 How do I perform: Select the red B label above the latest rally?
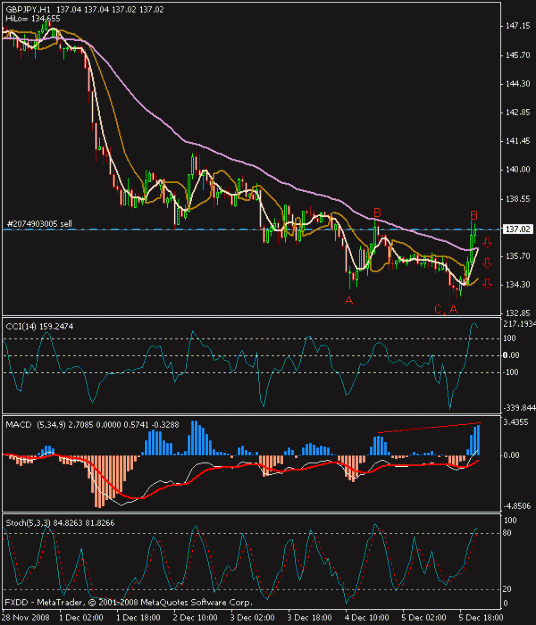473,216
